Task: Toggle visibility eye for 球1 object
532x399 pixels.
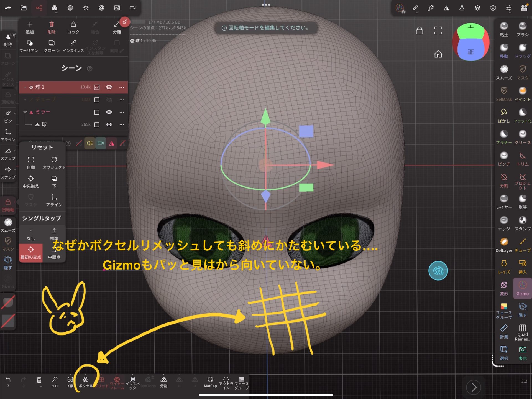Action: [x=109, y=87]
